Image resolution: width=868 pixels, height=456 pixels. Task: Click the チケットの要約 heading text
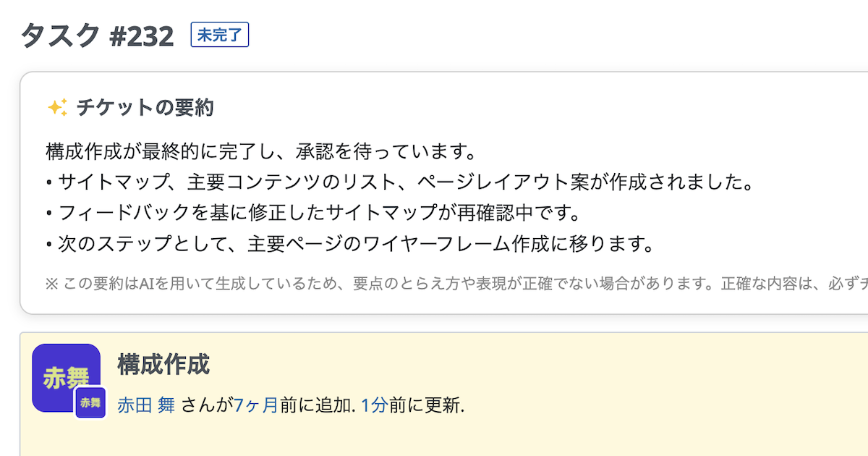tap(145, 108)
